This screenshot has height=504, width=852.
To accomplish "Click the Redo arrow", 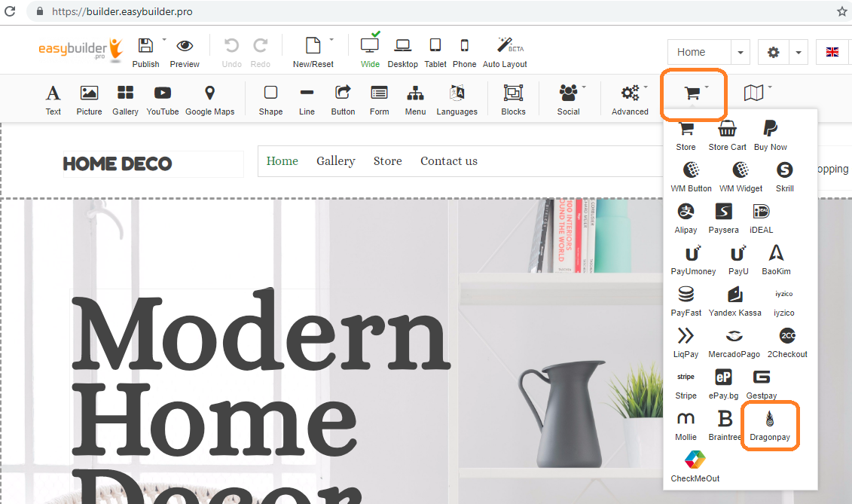I will [x=261, y=46].
